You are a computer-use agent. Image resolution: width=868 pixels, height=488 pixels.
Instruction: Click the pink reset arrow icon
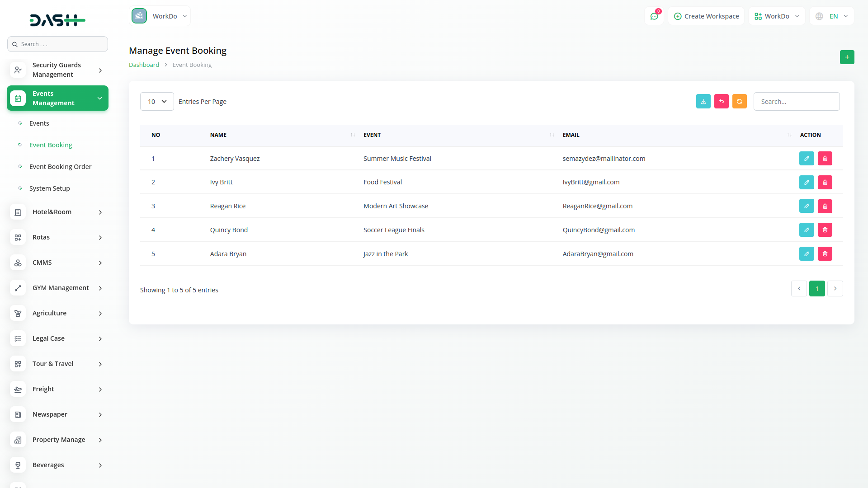722,102
